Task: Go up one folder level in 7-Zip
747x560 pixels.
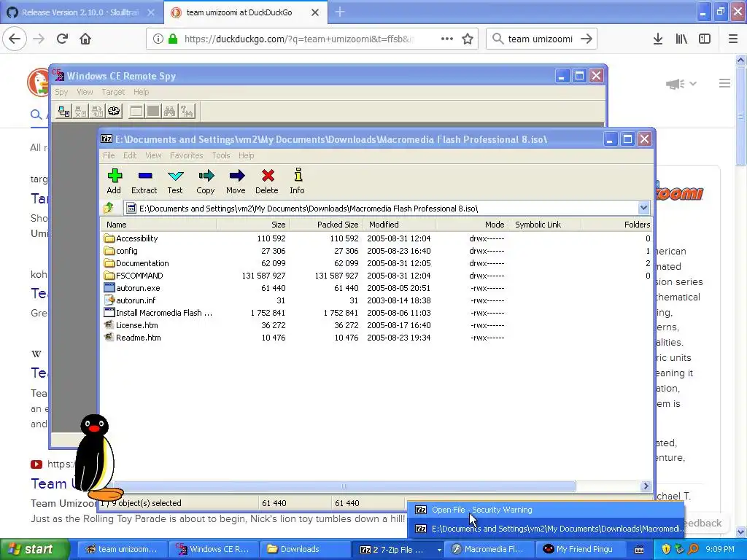Action: tap(109, 208)
